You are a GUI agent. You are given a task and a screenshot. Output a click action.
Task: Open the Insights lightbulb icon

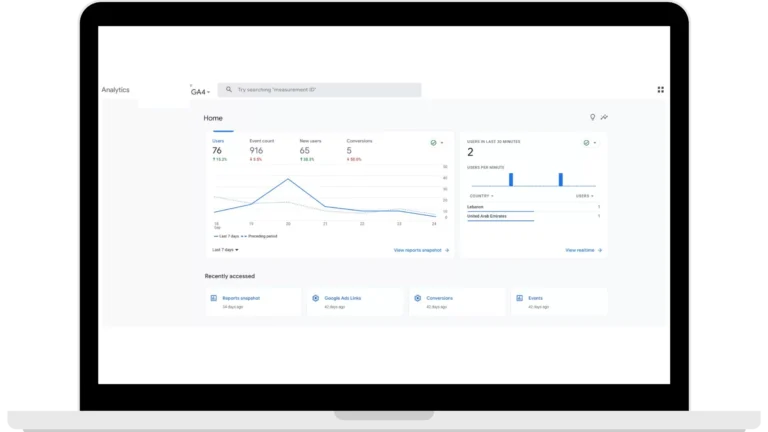point(592,117)
